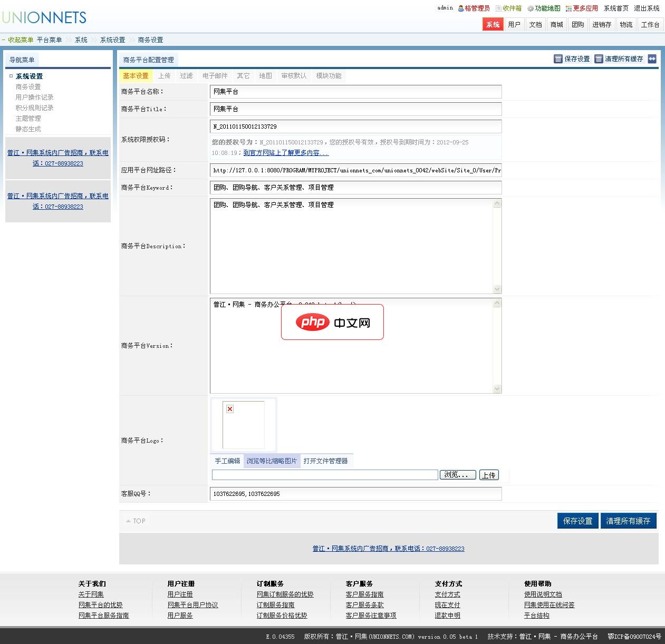Open 主题管理 in the sidebar
The image size is (665, 644).
[28, 119]
